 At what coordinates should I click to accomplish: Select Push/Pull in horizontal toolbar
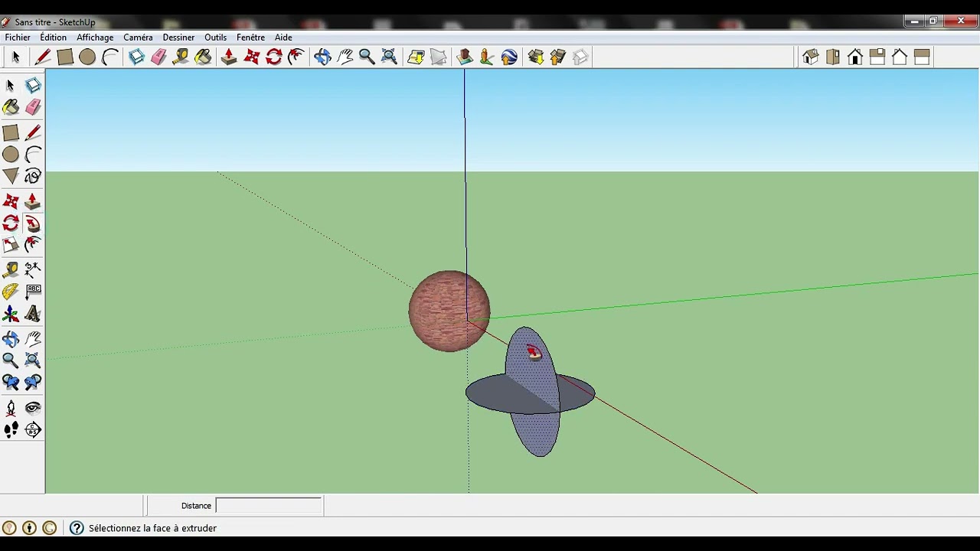click(229, 57)
